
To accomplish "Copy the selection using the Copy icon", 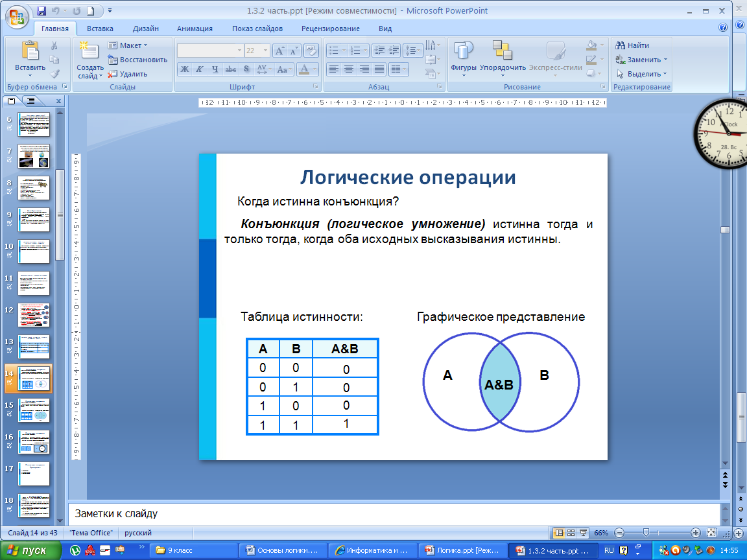I will click(54, 60).
